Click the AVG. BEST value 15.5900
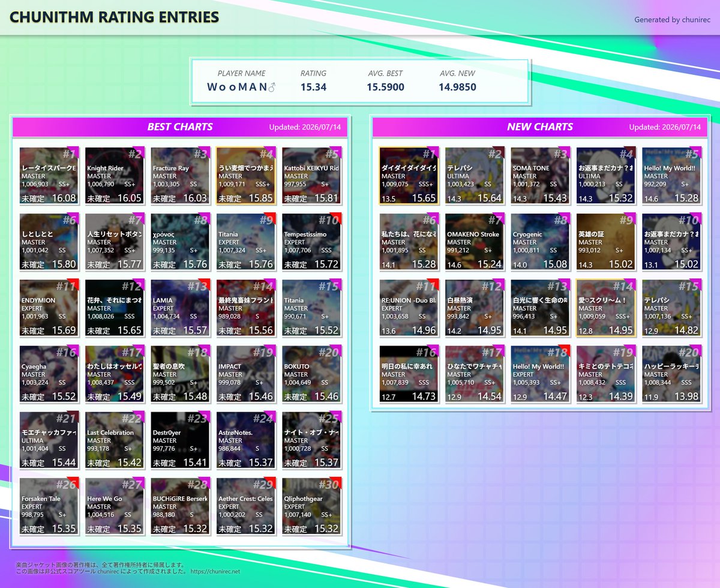This screenshot has width=720, height=588. point(385,87)
